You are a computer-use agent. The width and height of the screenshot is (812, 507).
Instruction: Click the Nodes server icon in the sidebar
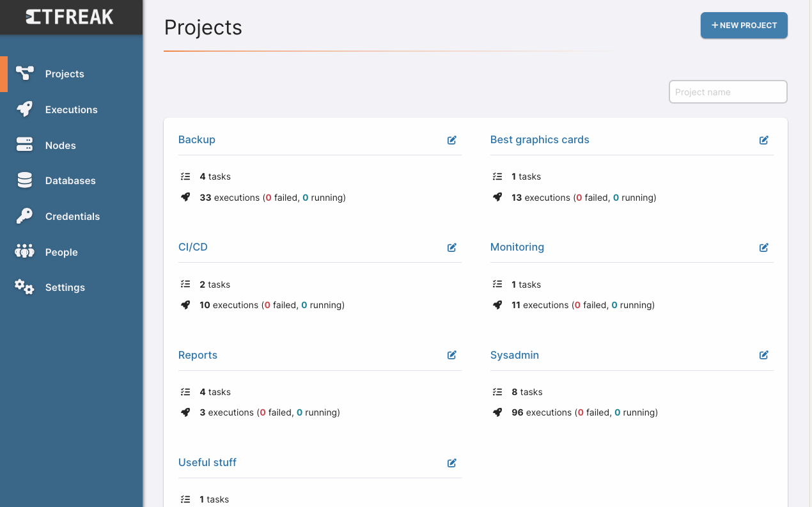click(24, 145)
